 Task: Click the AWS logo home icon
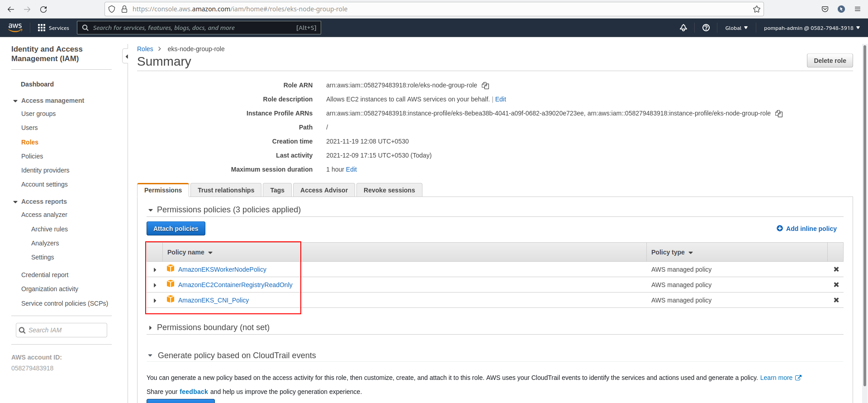coord(15,28)
